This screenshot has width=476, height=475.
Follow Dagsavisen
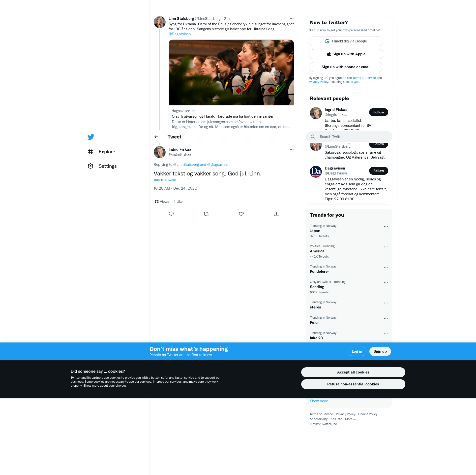point(379,171)
